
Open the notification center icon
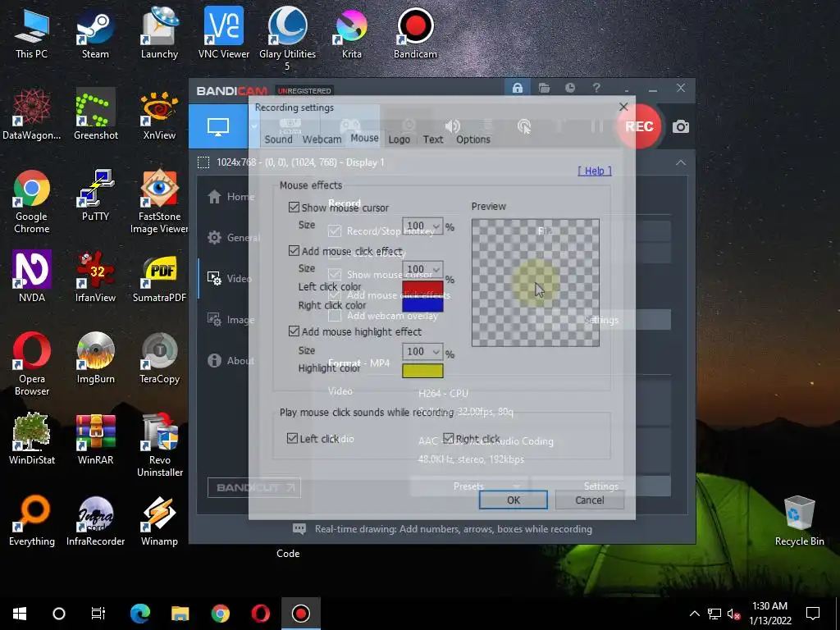[x=813, y=614]
